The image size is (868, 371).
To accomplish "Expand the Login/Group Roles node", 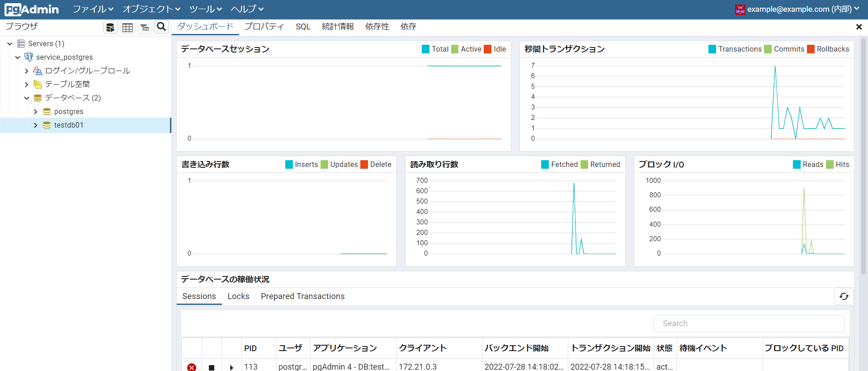I will point(26,71).
